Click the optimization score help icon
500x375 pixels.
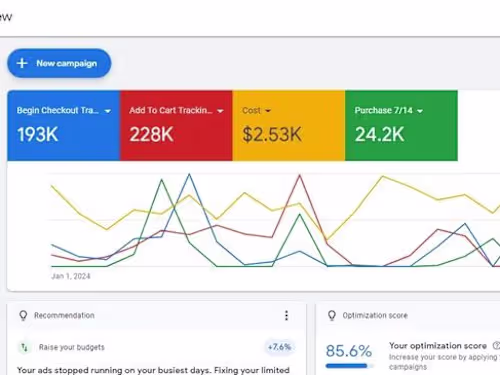tap(496, 346)
